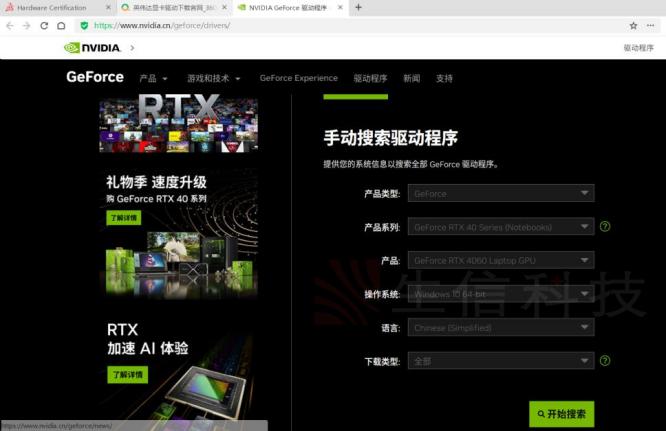Click the browser home icon
The height and width of the screenshot is (431, 666).
tap(61, 25)
